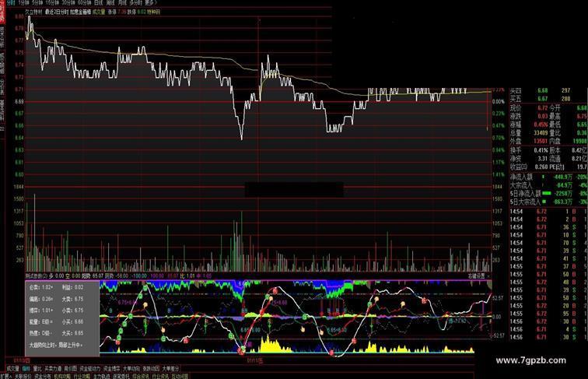Open the 互动问答 tab
The width and height of the screenshot is (588, 379).
coord(180,376)
